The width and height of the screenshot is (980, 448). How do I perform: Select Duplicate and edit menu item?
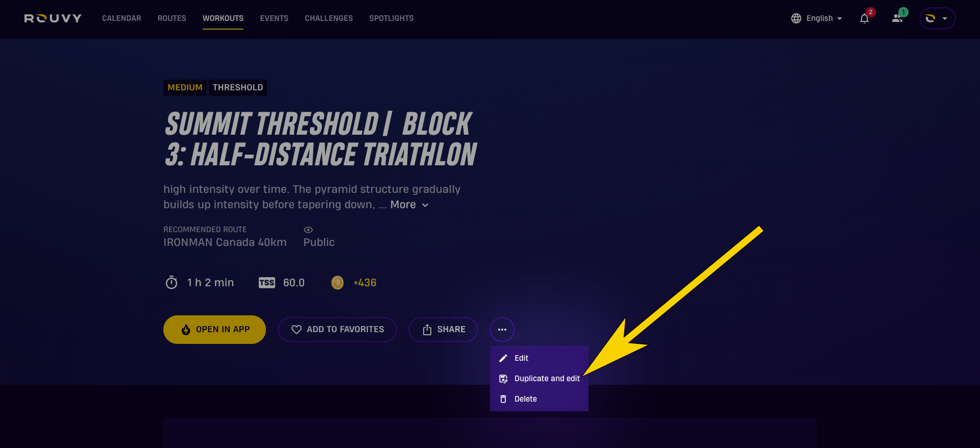tap(547, 379)
